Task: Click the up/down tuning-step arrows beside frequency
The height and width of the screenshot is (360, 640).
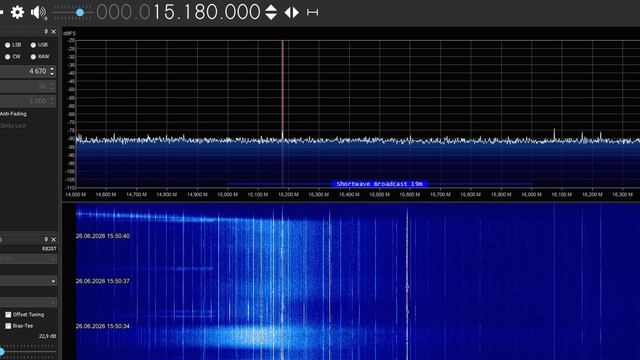Action: tap(271, 12)
